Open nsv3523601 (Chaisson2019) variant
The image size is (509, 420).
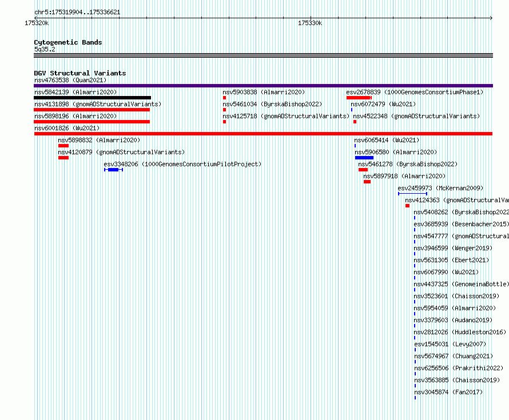pos(457,296)
